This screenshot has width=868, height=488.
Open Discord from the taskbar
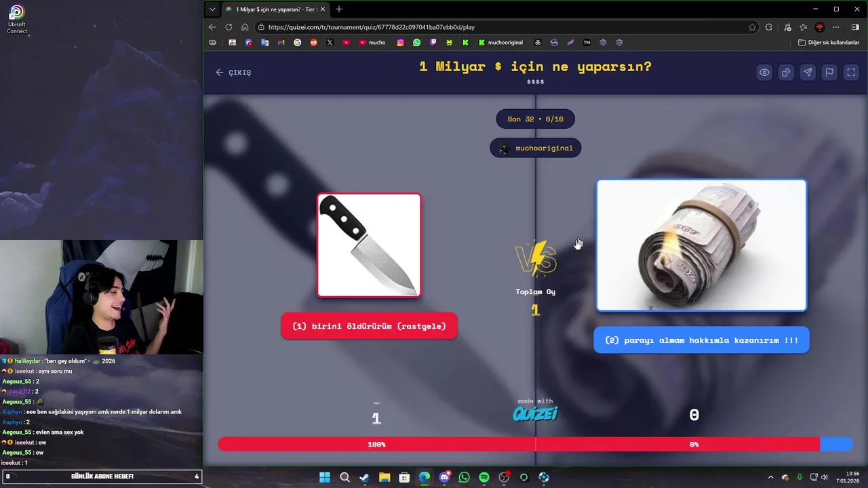(444, 477)
